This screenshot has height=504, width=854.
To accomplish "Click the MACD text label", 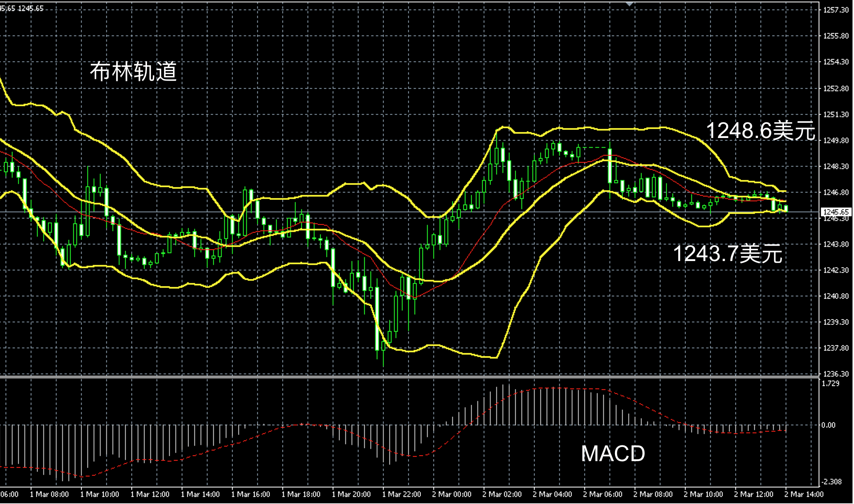I will point(613,454).
